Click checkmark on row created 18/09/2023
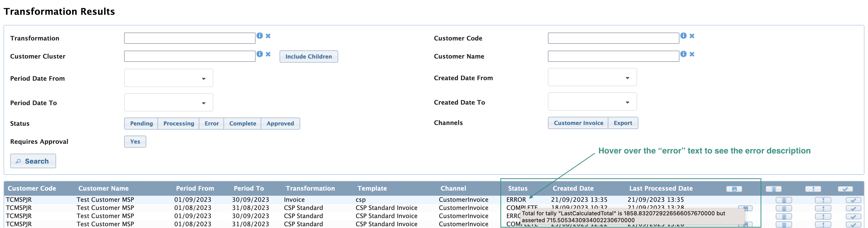This screenshot has width=868, height=228. (x=853, y=208)
